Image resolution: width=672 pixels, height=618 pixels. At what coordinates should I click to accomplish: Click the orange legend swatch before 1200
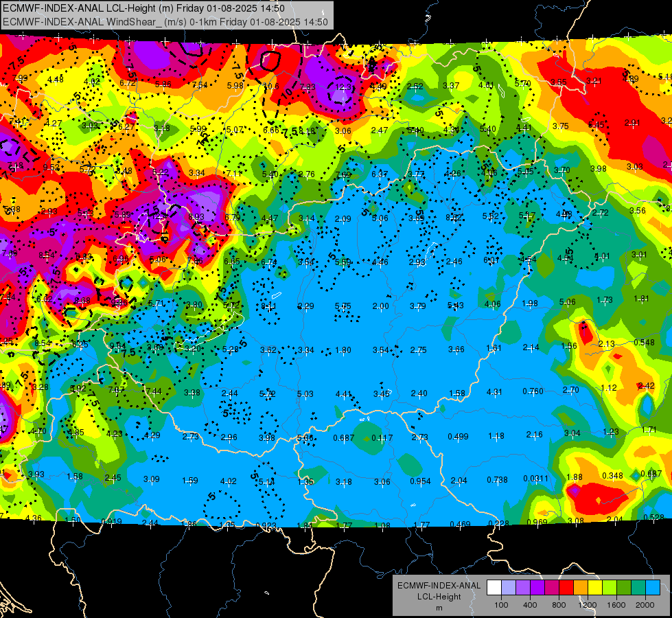coord(580,588)
